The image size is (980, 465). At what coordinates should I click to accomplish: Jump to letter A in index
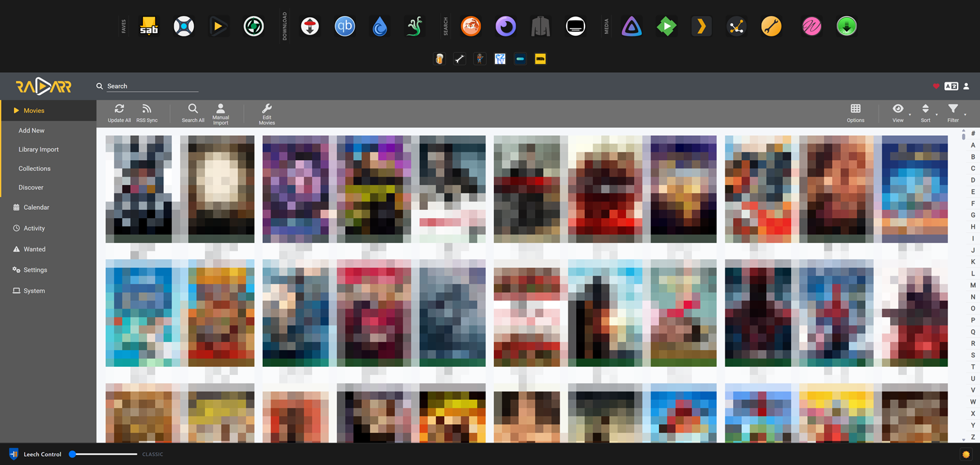pyautogui.click(x=973, y=145)
